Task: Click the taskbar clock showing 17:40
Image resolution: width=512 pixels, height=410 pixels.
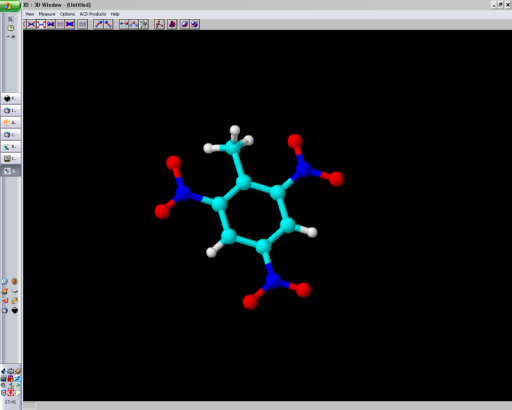Action: pyautogui.click(x=10, y=402)
